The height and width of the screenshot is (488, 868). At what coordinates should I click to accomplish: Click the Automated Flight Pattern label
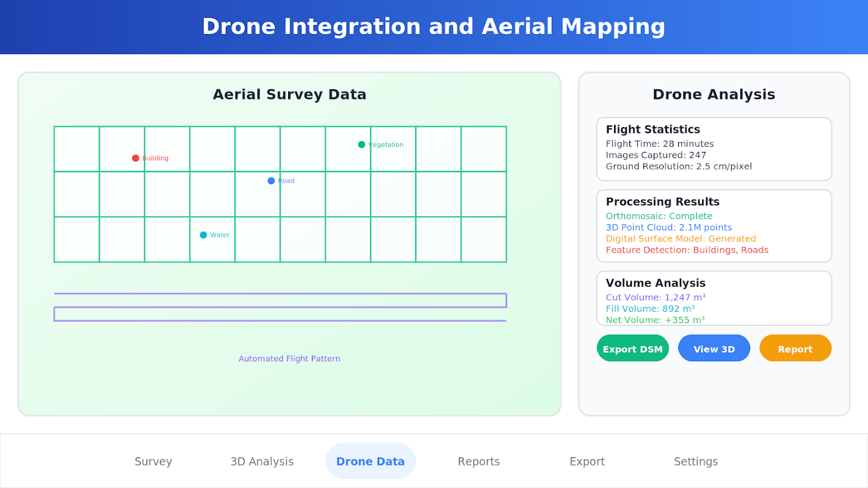click(289, 359)
